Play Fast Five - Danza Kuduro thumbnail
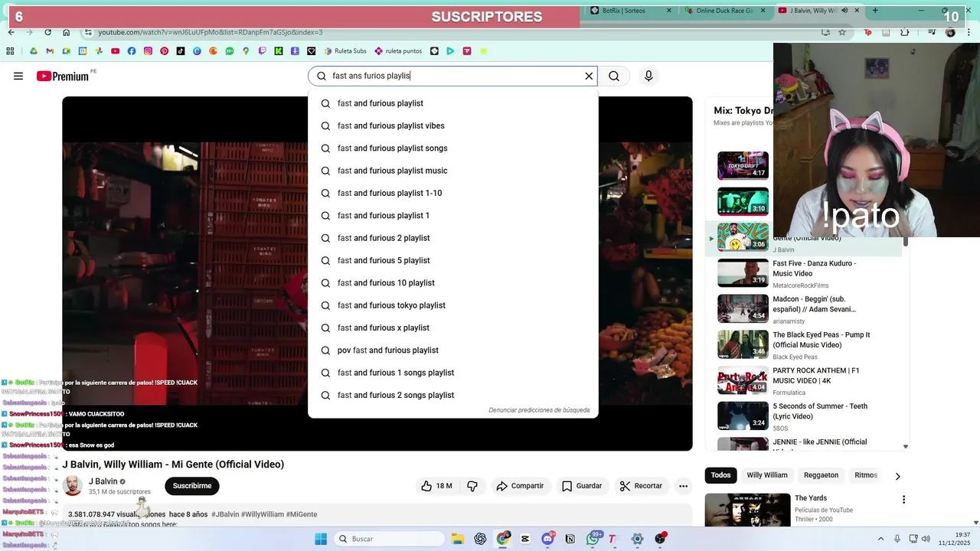Image resolution: width=980 pixels, height=551 pixels. (743, 273)
